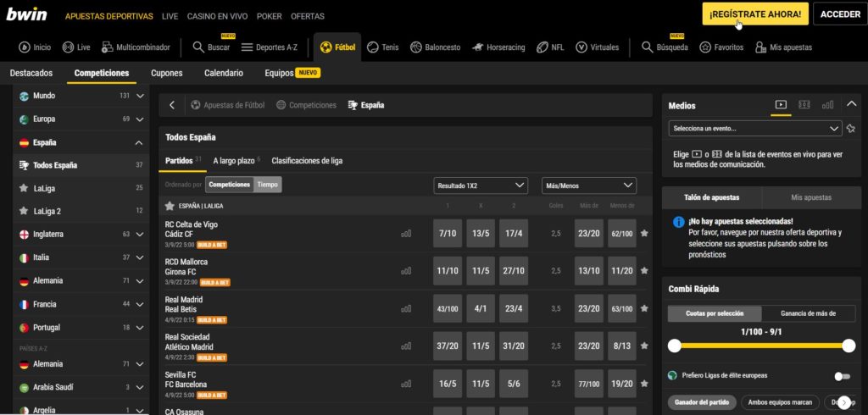868x415 pixels.
Task: Bet 7/10 on RC Celta de Vigo
Action: [x=448, y=234]
